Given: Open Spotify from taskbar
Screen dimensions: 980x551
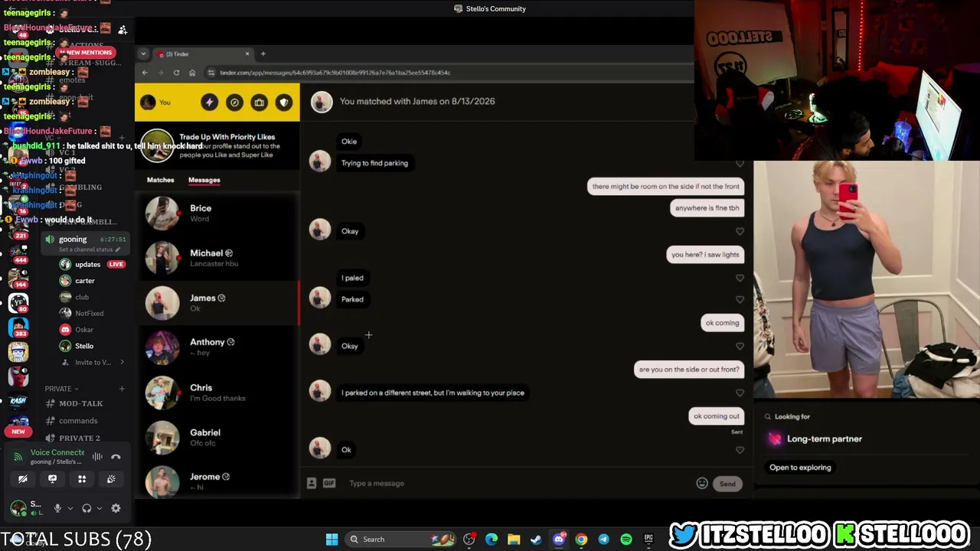Looking at the screenshot, I should click(626, 540).
